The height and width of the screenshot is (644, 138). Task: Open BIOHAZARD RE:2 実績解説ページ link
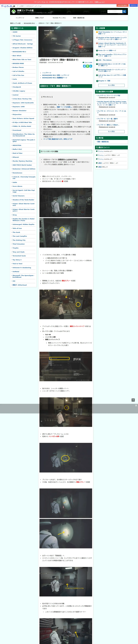click(55, 78)
